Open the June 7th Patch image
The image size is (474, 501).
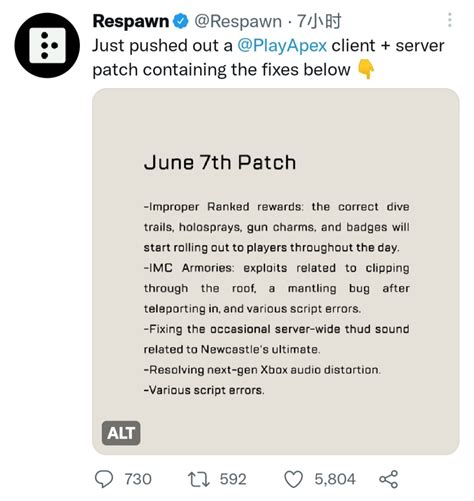pos(276,271)
